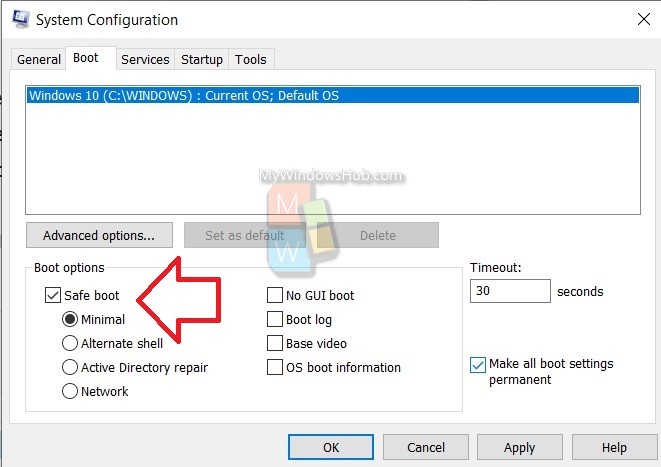Close the System Configuration window

(x=644, y=19)
